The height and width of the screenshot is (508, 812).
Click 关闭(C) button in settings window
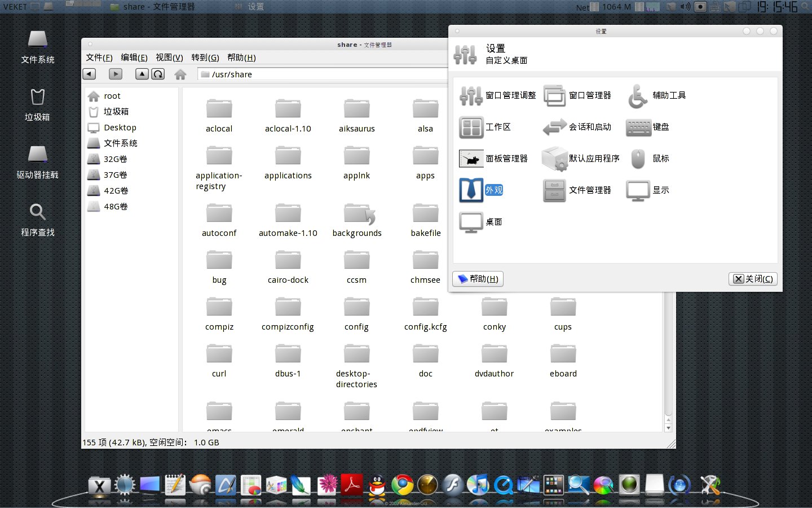pos(753,279)
